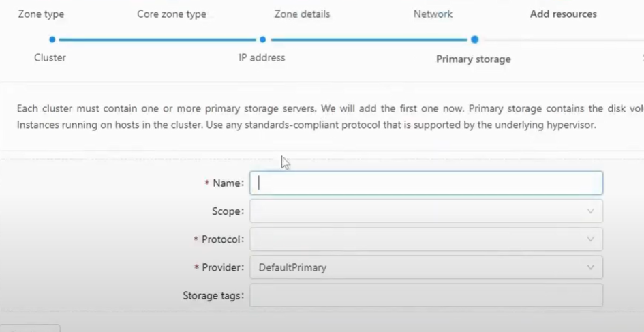The image size is (644, 332).
Task: Go to the Zone details step
Action: (x=302, y=14)
